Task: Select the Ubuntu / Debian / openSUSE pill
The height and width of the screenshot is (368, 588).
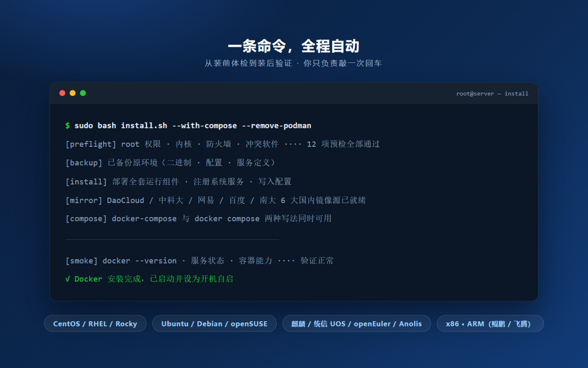Action: tap(214, 323)
